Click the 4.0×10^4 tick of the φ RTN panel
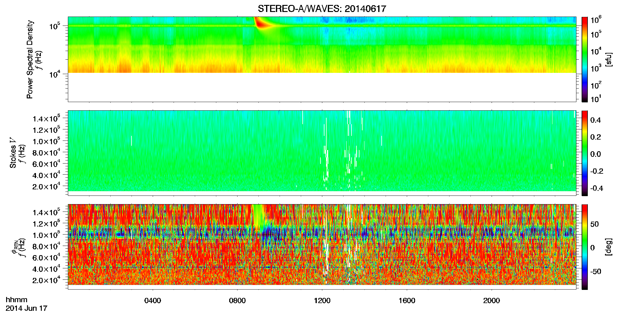644x332 pixels. (x=47, y=269)
